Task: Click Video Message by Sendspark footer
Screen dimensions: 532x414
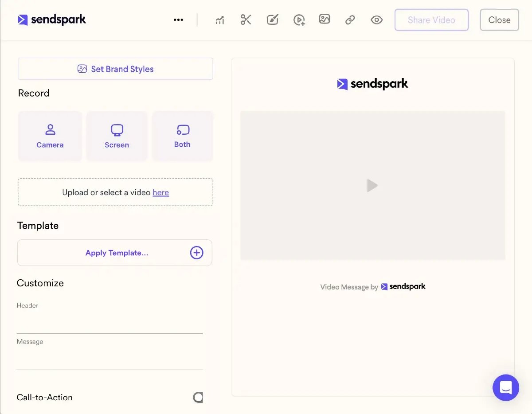Action: (x=373, y=287)
